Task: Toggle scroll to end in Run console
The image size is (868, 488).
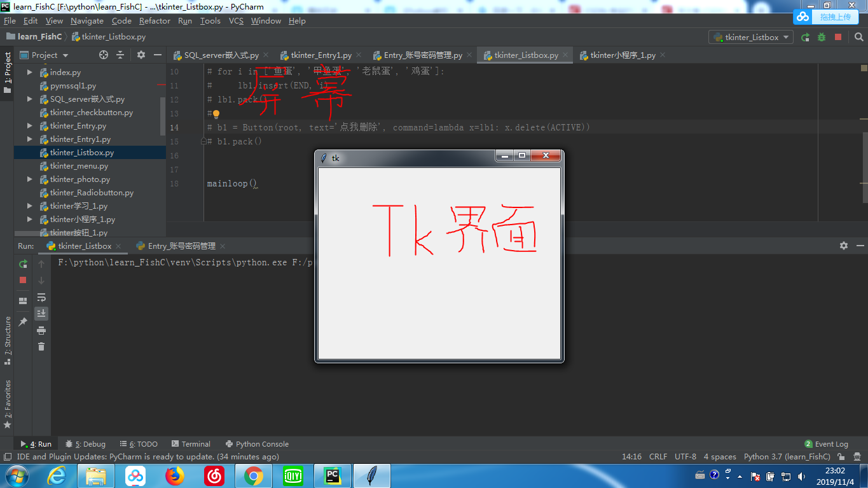Action: [x=41, y=314]
